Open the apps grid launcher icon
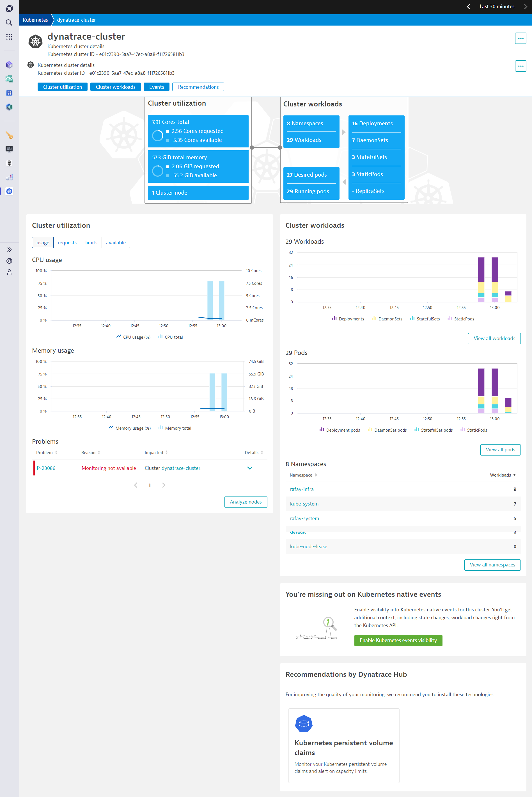532x797 pixels. click(9, 36)
